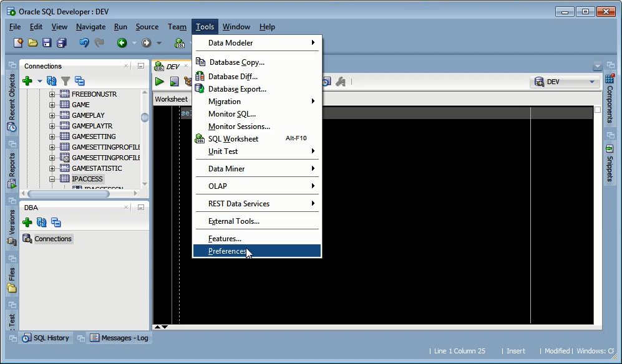The image size is (622, 364).
Task: Open the Messages - Log tab
Action: 119,338
